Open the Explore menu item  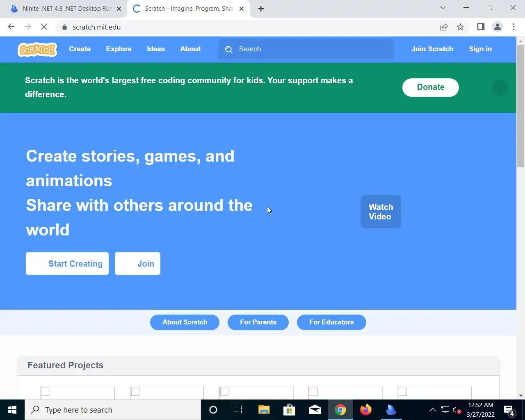point(119,49)
